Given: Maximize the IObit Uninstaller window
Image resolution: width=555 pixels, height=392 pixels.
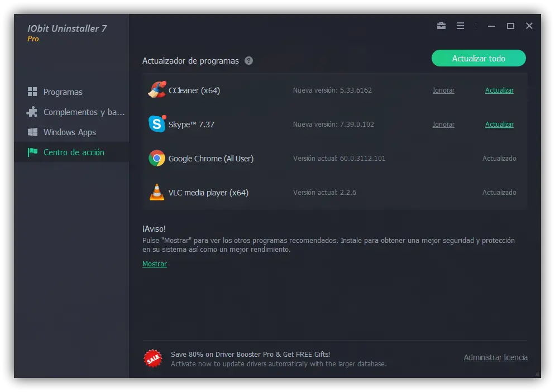Looking at the screenshot, I should [510, 26].
